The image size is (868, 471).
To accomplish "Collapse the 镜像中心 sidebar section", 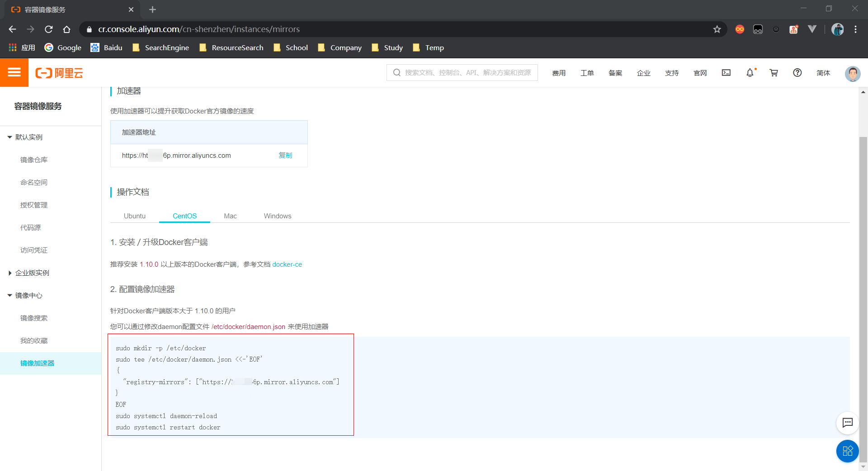I will click(x=25, y=295).
